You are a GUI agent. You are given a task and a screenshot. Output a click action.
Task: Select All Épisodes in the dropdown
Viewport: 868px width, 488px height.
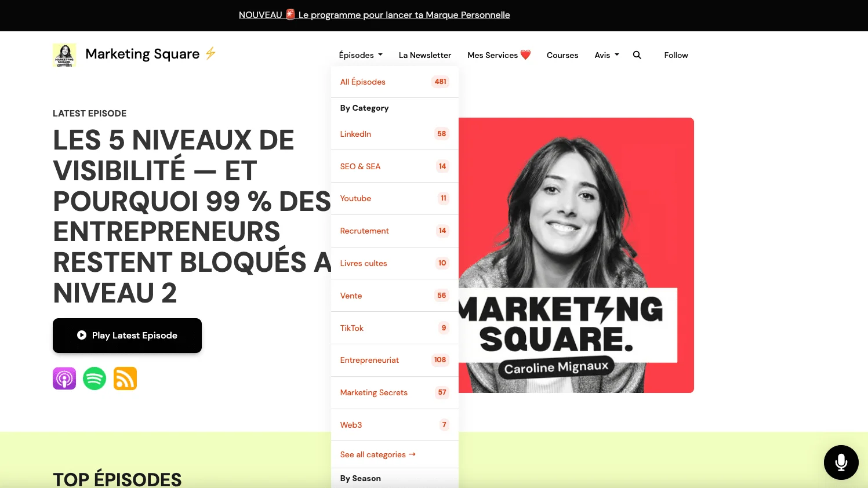pos(395,82)
